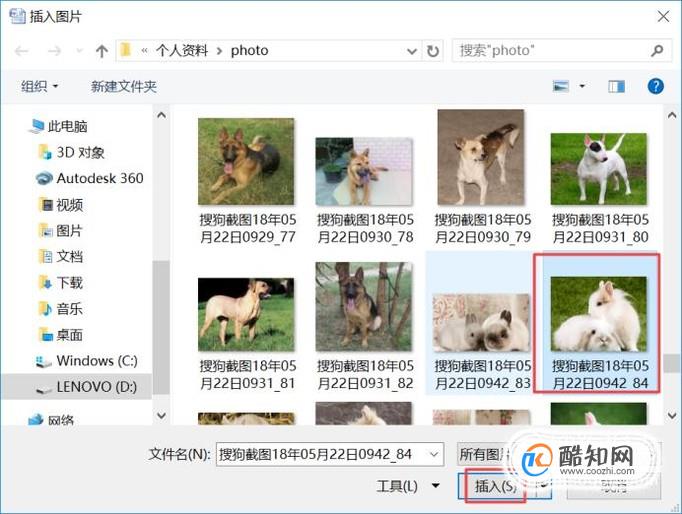Go back with the left arrow
Screen dimensions: 682x514
point(21,51)
